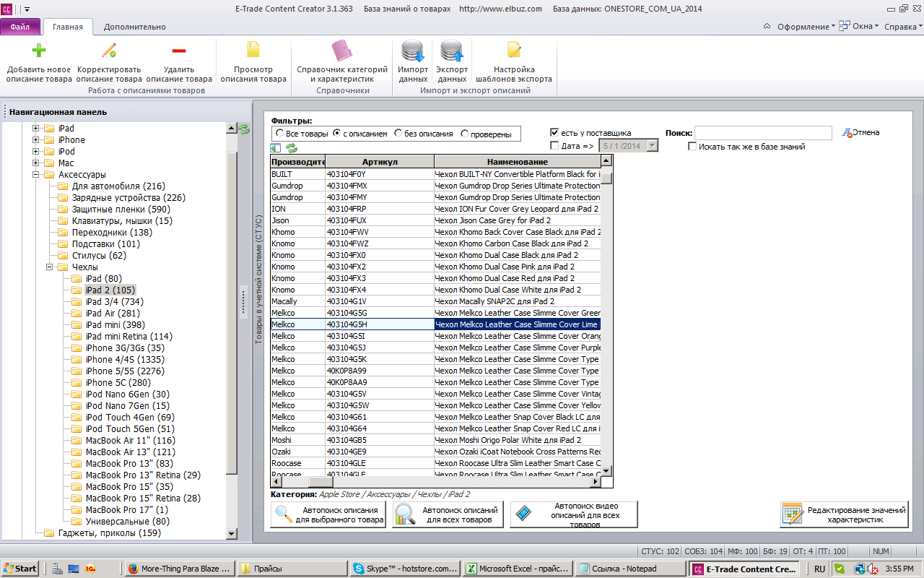Expand the Mac tree node

36,163
